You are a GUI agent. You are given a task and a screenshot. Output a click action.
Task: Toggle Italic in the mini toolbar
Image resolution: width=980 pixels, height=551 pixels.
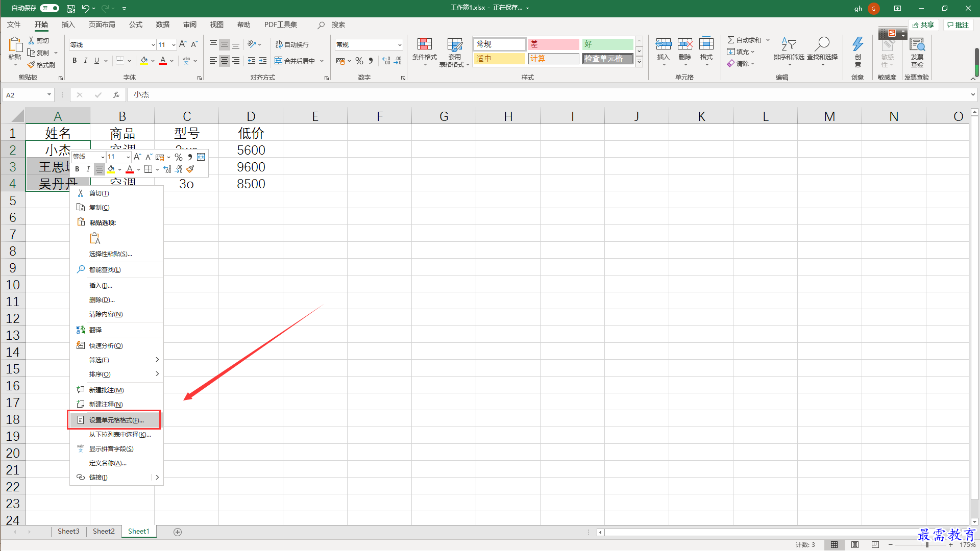[88, 169]
